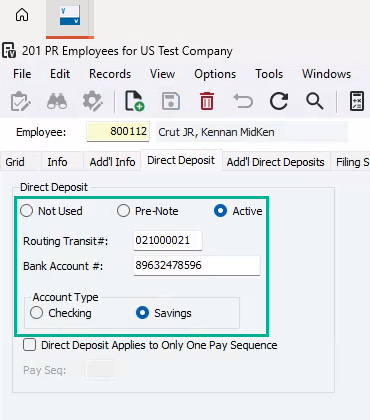Select the Not Used radio button

point(26,211)
